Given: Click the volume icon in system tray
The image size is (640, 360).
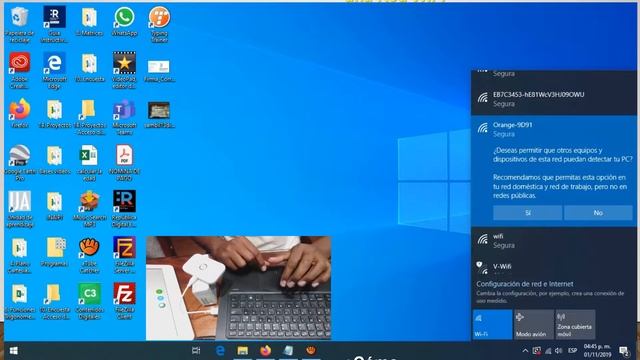Looking at the screenshot, I should [x=558, y=351].
